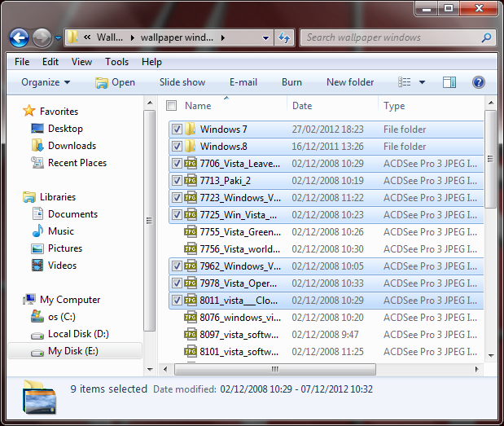The width and height of the screenshot is (504, 426).
Task: Click the Local Disk (D:) drive icon
Action: (x=37, y=336)
